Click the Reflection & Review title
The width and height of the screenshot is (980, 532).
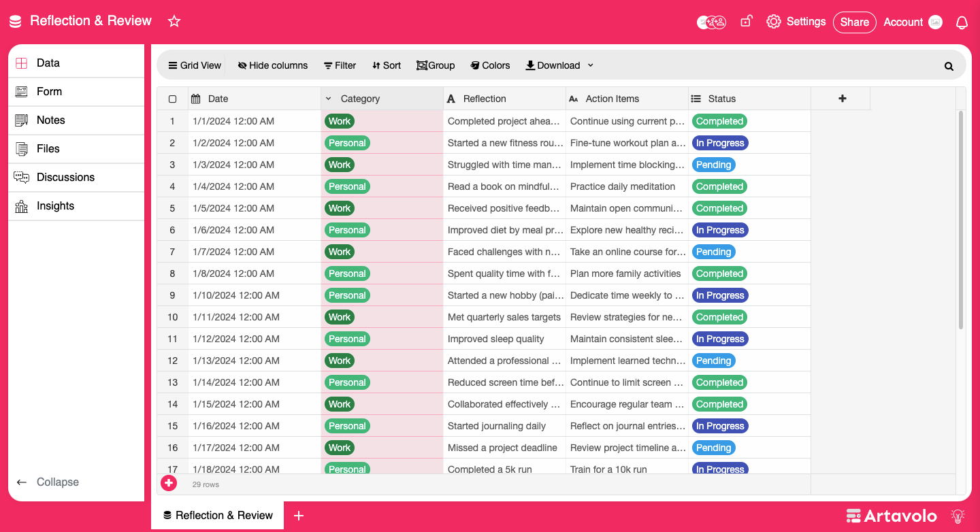(91, 21)
